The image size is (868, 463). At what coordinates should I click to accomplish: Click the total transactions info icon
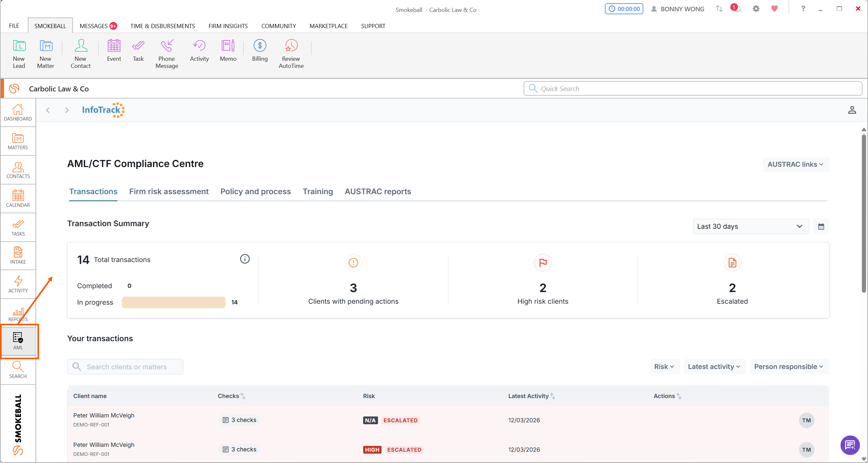pos(245,259)
